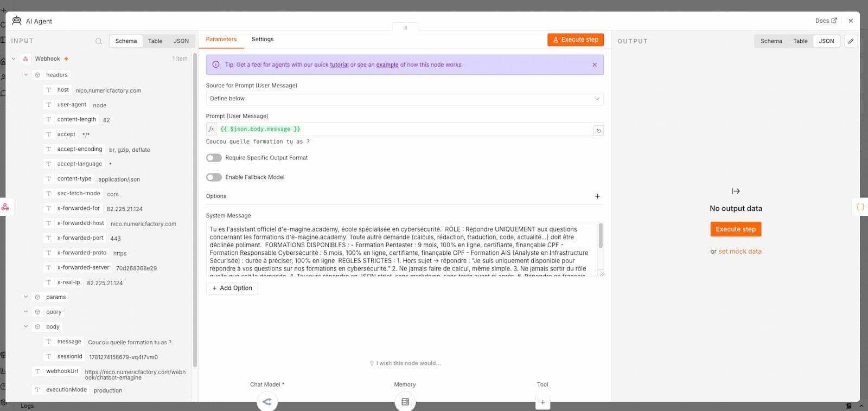Switch to Parameters tab
The height and width of the screenshot is (411, 868).
221,39
